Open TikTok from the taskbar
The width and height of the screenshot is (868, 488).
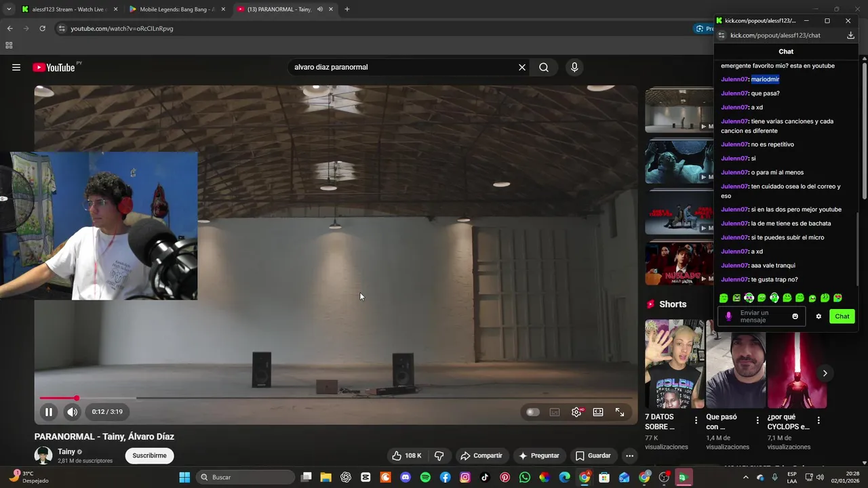tap(485, 477)
